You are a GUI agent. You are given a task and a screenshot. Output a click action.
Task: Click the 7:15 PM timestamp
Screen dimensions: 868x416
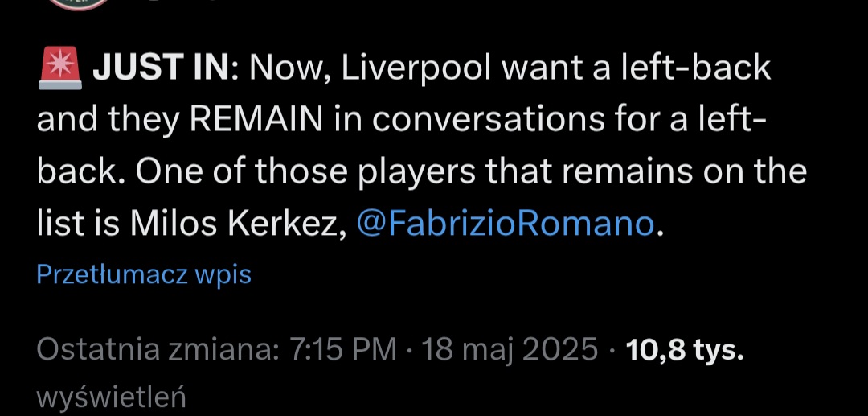[341, 350]
